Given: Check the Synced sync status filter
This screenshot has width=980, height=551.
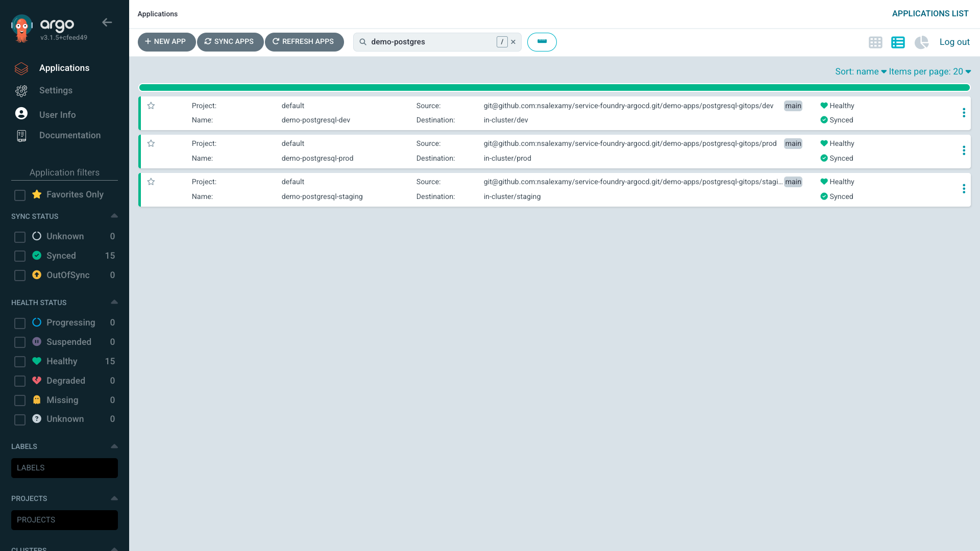Looking at the screenshot, I should point(20,256).
